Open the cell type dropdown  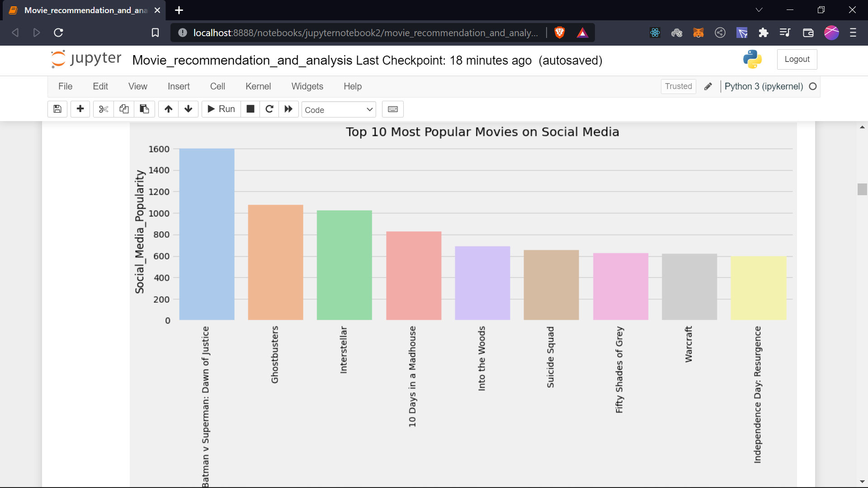[339, 109]
